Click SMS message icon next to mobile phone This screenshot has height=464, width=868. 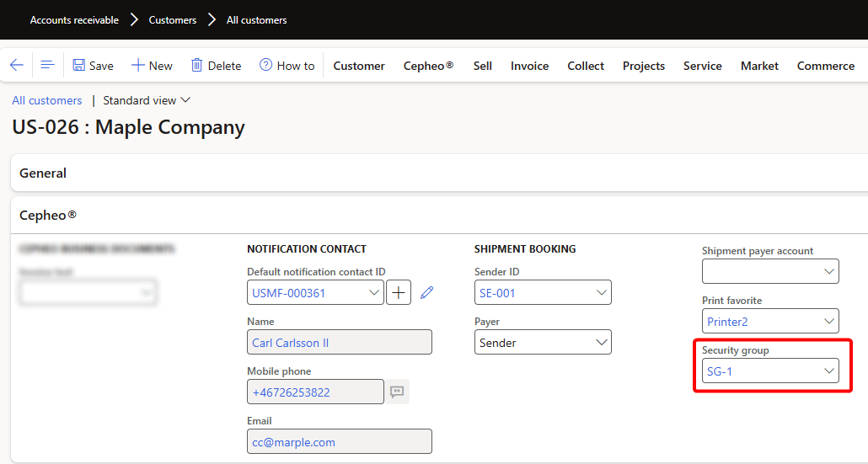397,392
